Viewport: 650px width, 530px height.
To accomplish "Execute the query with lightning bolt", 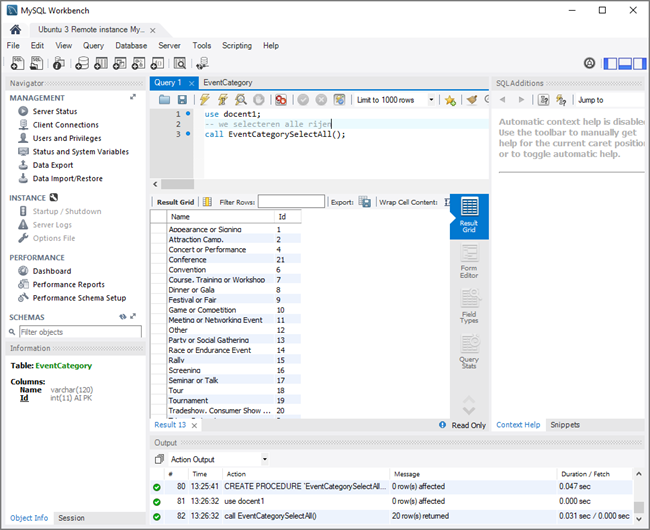I will coord(204,99).
